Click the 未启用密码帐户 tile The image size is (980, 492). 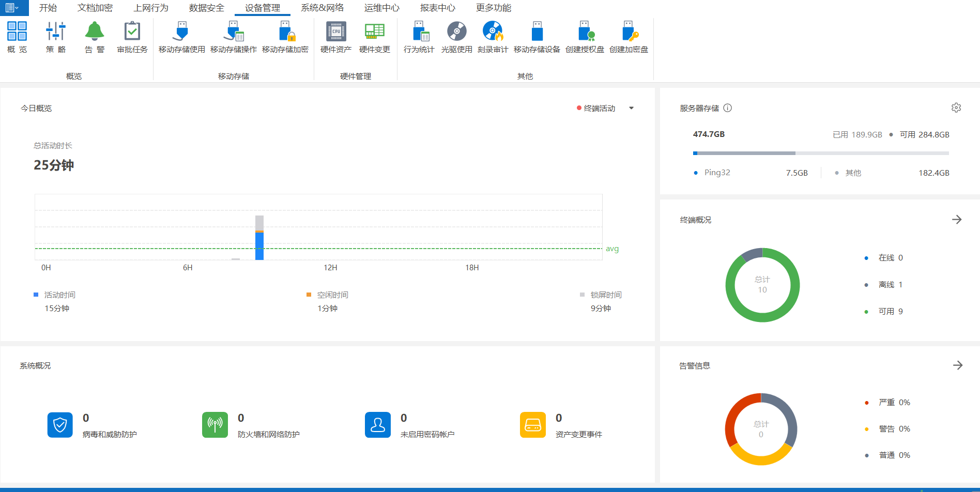[x=378, y=425]
